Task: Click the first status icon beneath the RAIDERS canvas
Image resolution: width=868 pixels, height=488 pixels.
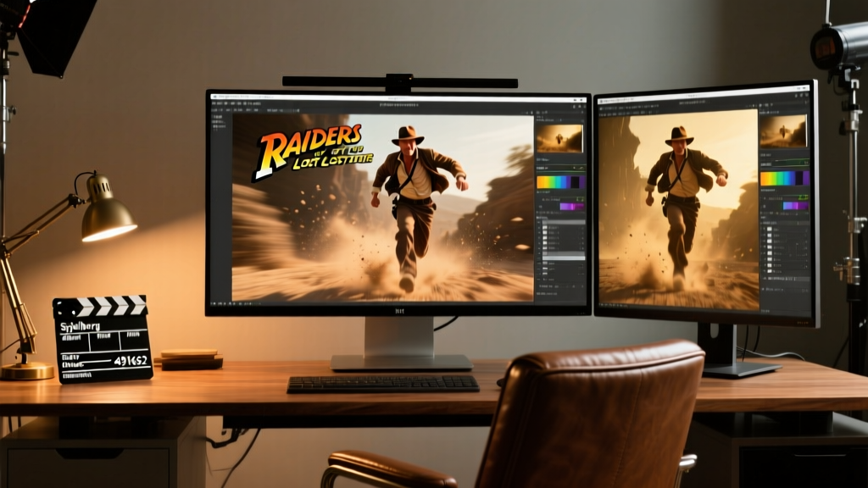Action: pos(211,304)
